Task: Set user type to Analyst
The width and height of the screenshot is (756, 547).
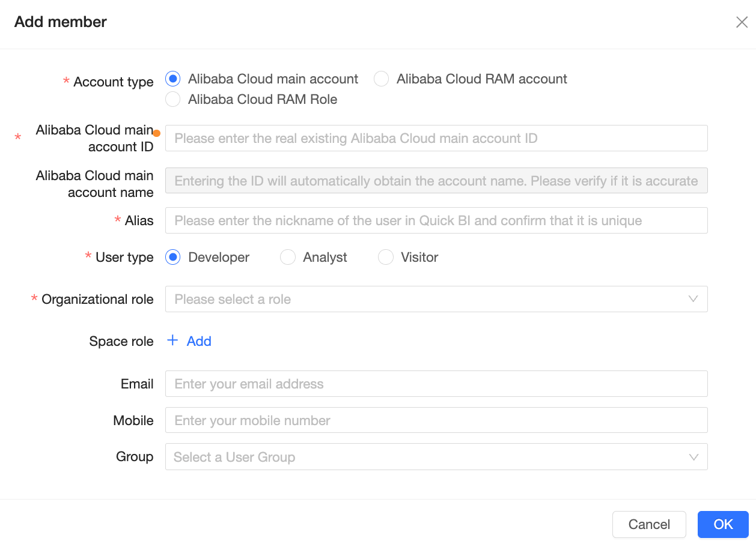Action: (x=288, y=258)
